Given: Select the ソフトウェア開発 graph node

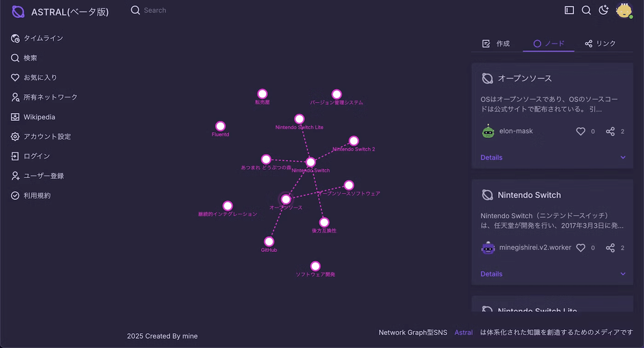Looking at the screenshot, I should (x=316, y=266).
